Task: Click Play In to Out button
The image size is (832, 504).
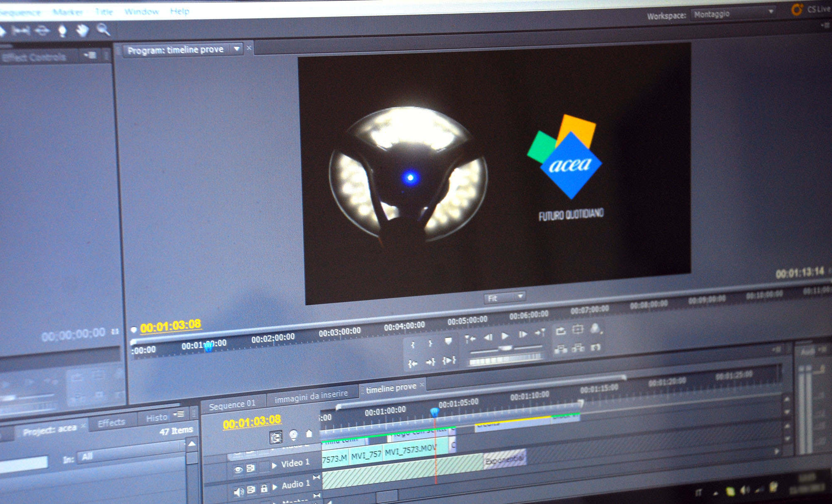Action: [449, 360]
